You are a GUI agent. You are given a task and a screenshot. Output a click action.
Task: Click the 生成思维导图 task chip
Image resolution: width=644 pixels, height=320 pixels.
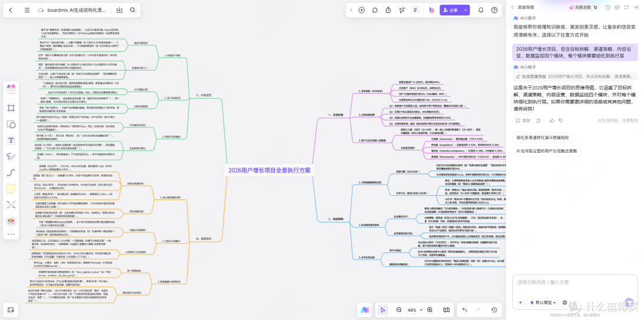[x=575, y=76]
